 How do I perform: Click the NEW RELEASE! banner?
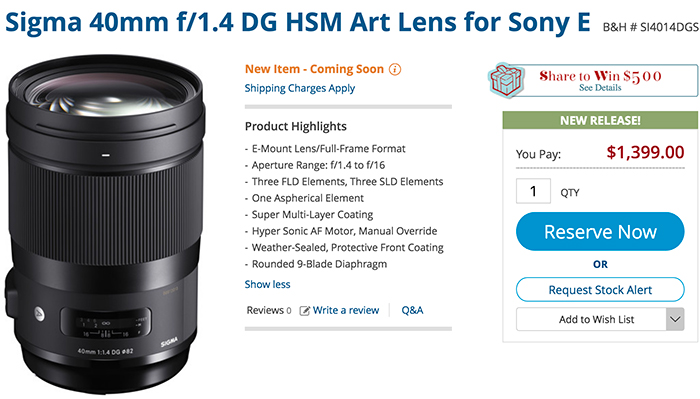click(600, 121)
